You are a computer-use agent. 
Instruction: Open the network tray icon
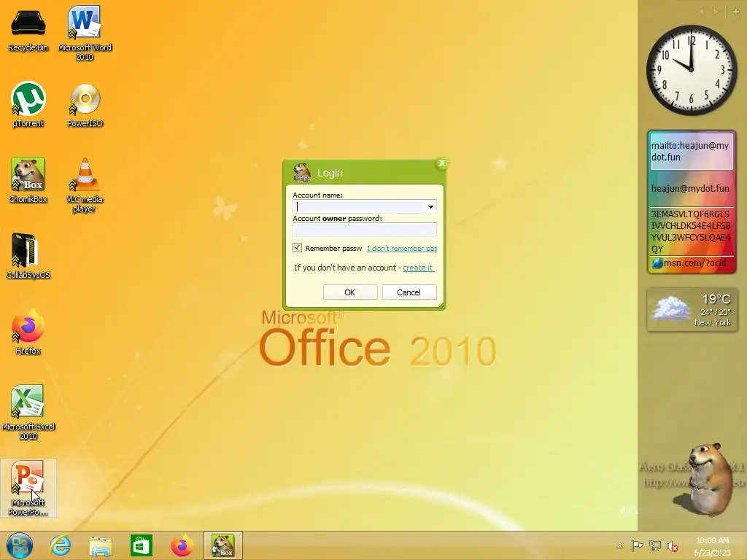[655, 545]
